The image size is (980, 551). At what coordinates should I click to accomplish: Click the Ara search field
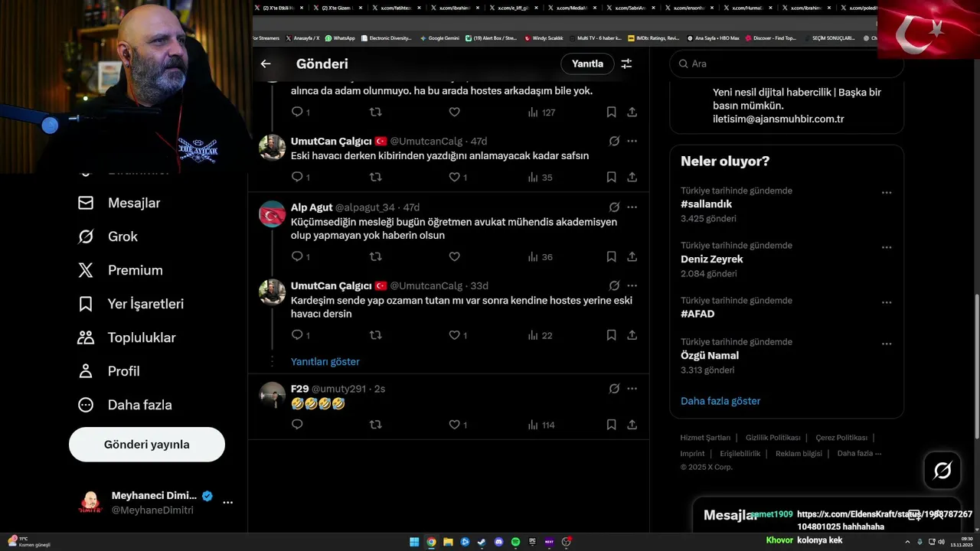tap(786, 64)
